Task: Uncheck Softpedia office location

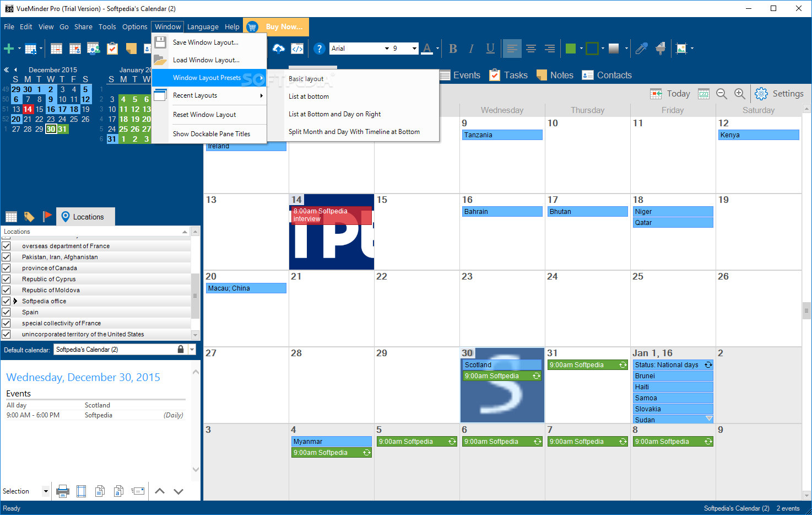Action: [x=6, y=301]
